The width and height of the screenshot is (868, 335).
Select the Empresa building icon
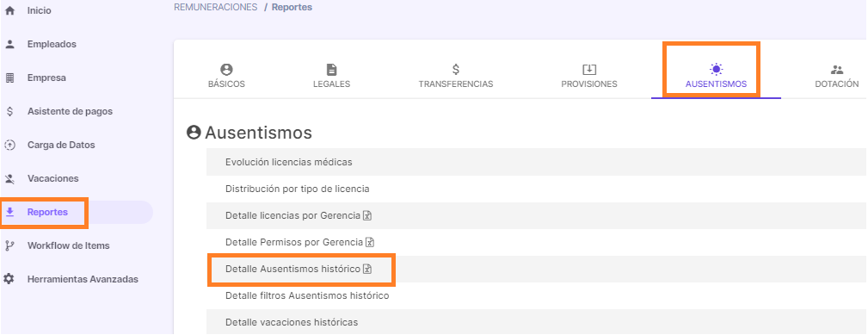pos(9,78)
